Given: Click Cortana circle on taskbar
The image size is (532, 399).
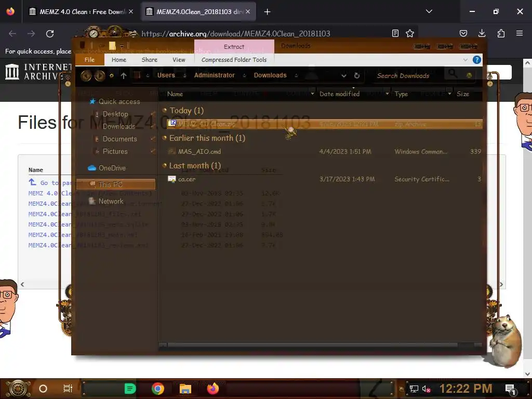Looking at the screenshot, I should (43, 389).
